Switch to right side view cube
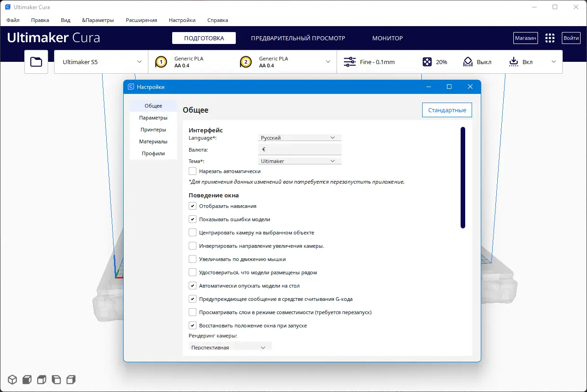The height and width of the screenshot is (392, 587). click(71, 380)
